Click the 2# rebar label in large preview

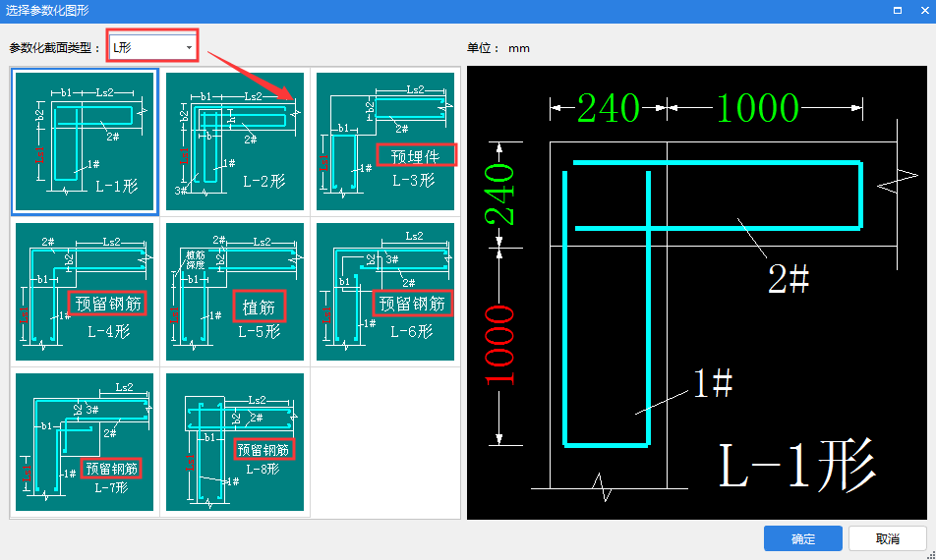788,280
